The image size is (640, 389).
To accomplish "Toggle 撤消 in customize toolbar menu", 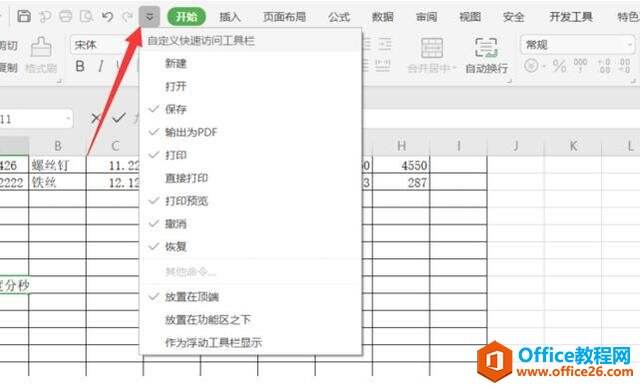I will click(251, 224).
